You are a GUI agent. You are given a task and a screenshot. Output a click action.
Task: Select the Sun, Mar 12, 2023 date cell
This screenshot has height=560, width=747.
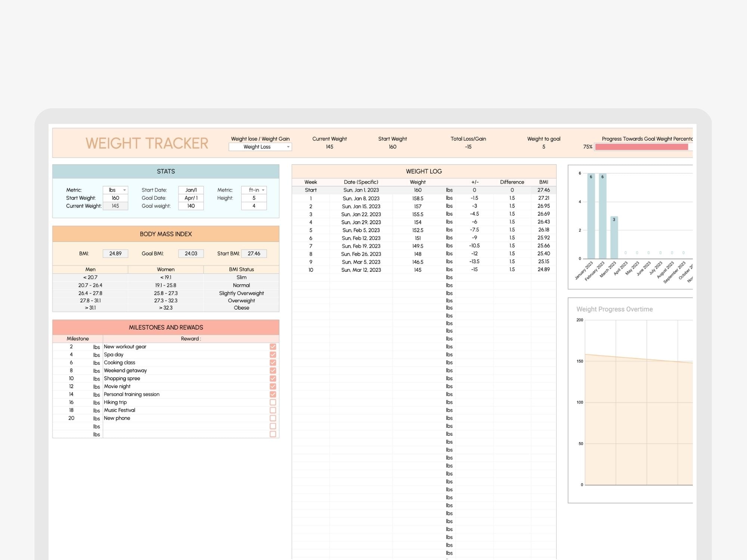[x=361, y=270]
